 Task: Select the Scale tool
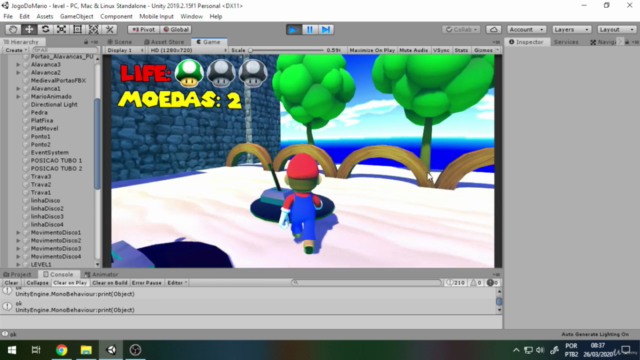coord(61,29)
